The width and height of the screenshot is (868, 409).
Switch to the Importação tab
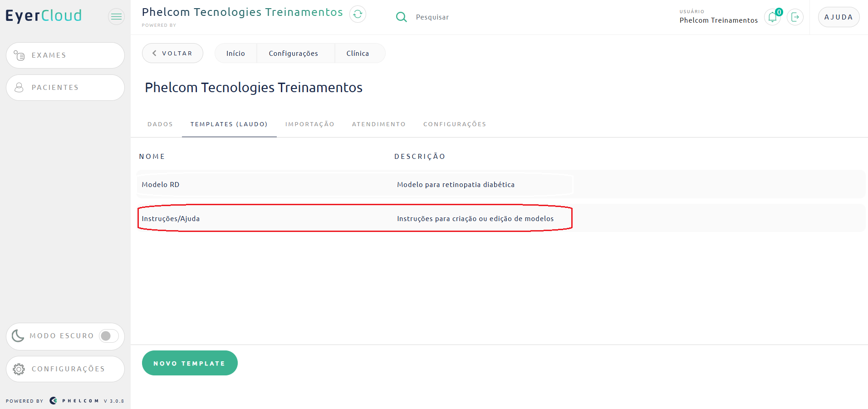(x=310, y=124)
